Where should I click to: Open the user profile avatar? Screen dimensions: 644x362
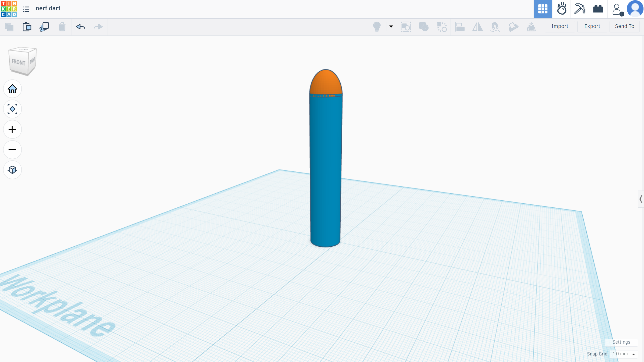pos(635,9)
